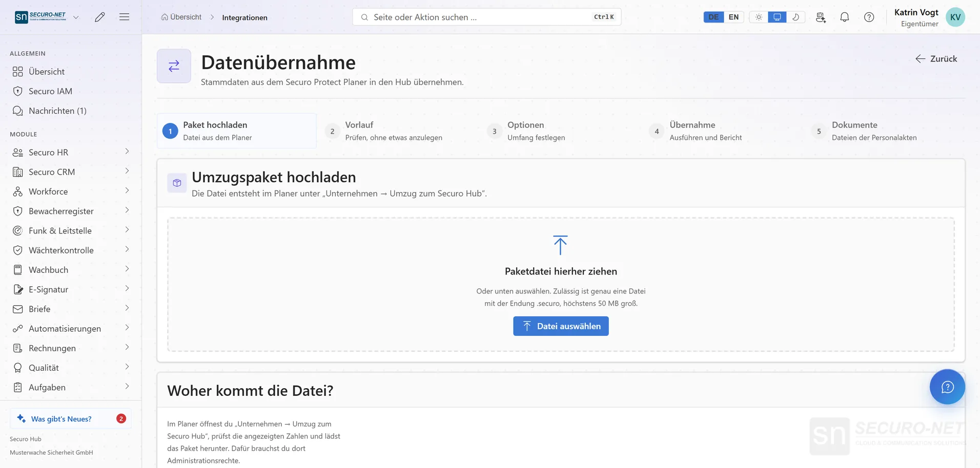Open E-Signatur module
The image size is (980, 468).
coord(71,289)
